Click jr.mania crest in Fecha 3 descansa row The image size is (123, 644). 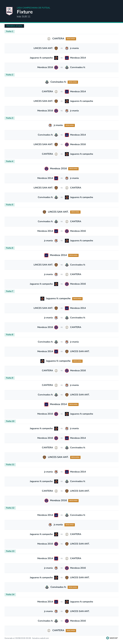coord(50,125)
